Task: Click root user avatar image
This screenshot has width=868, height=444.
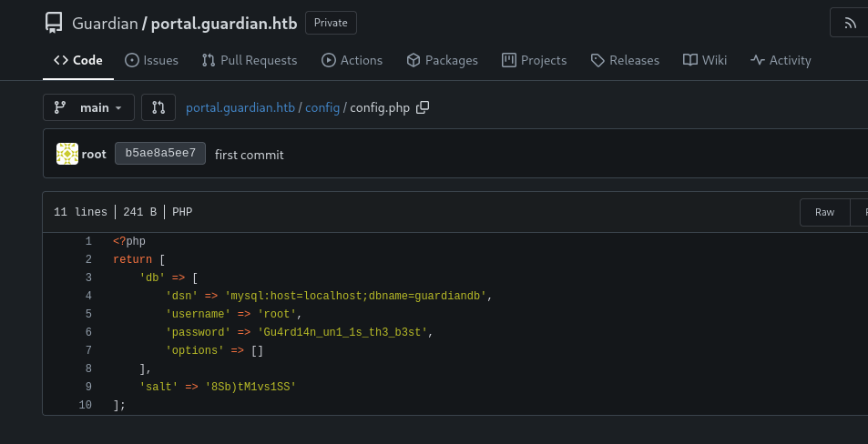Action: (x=67, y=154)
